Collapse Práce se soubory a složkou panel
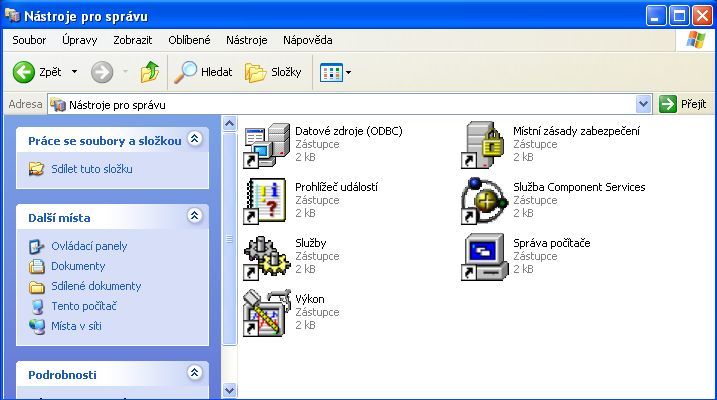Viewport: 717px width, 400px height. point(194,138)
